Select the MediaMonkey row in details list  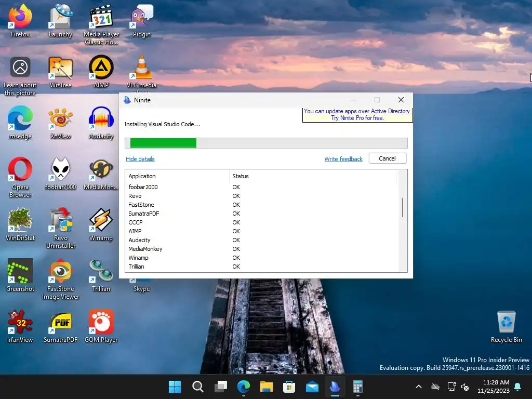point(261,249)
